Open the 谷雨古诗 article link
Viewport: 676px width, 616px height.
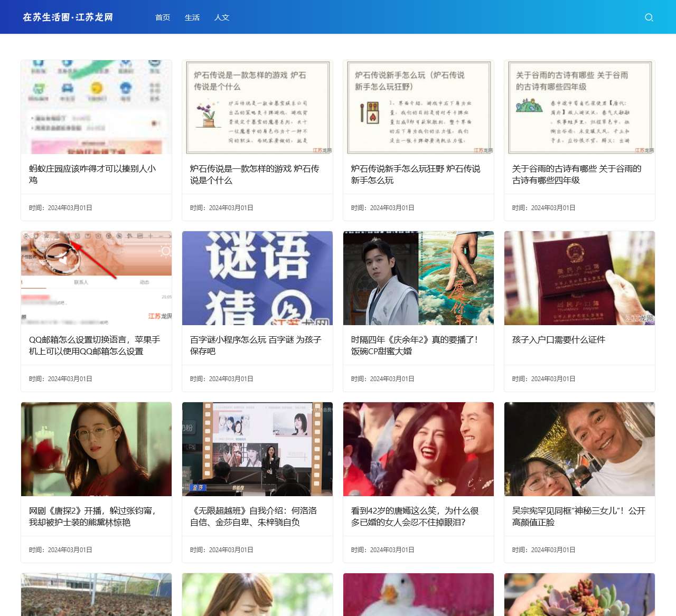576,174
